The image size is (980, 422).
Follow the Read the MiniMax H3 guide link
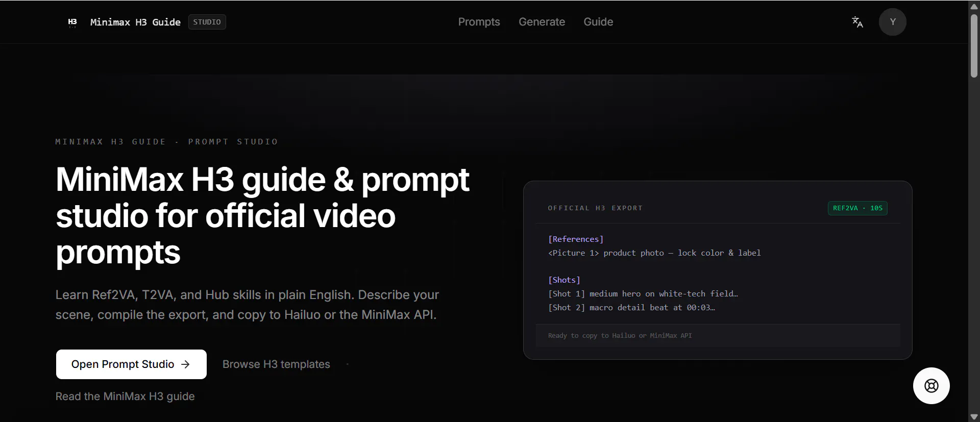click(125, 396)
